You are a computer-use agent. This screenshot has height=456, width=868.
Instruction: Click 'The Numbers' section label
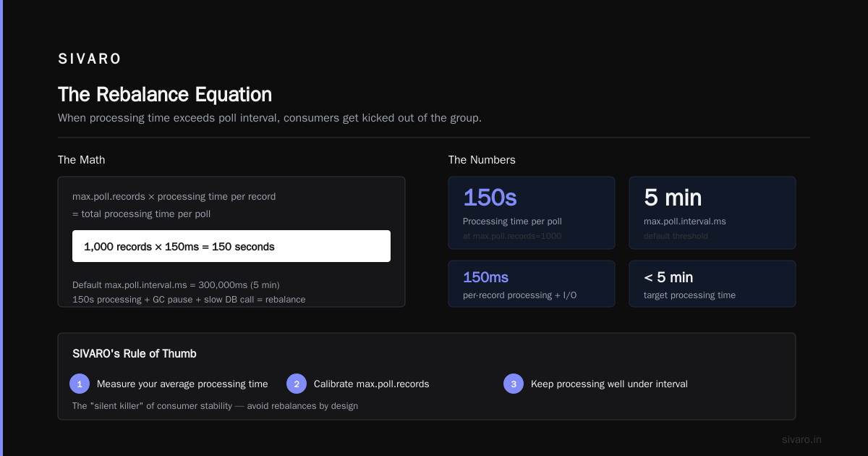pyautogui.click(x=482, y=160)
